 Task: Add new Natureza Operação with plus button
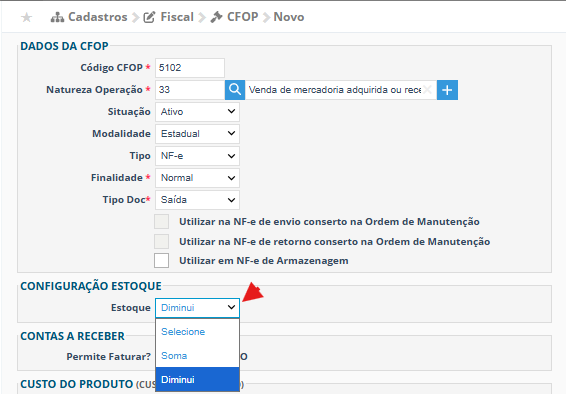pos(447,90)
